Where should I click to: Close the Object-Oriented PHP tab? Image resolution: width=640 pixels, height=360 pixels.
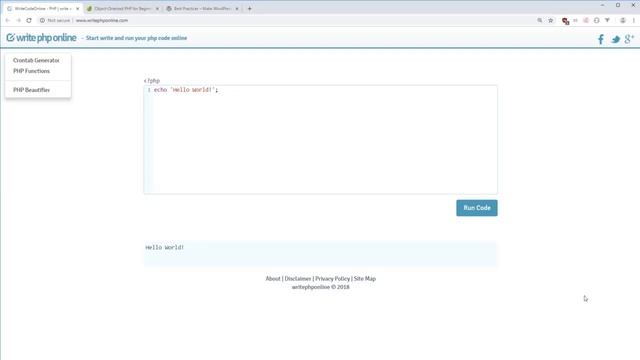click(157, 9)
